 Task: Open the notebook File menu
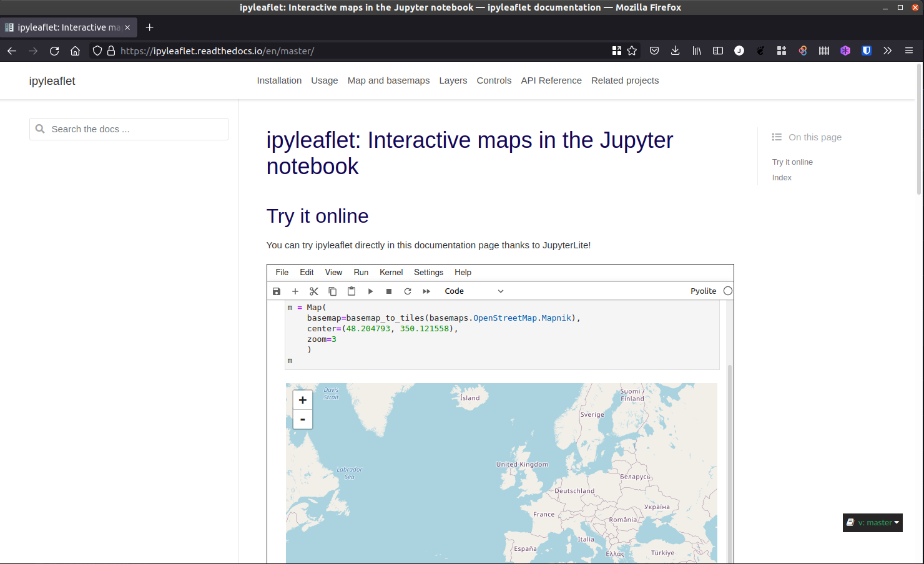tap(282, 273)
